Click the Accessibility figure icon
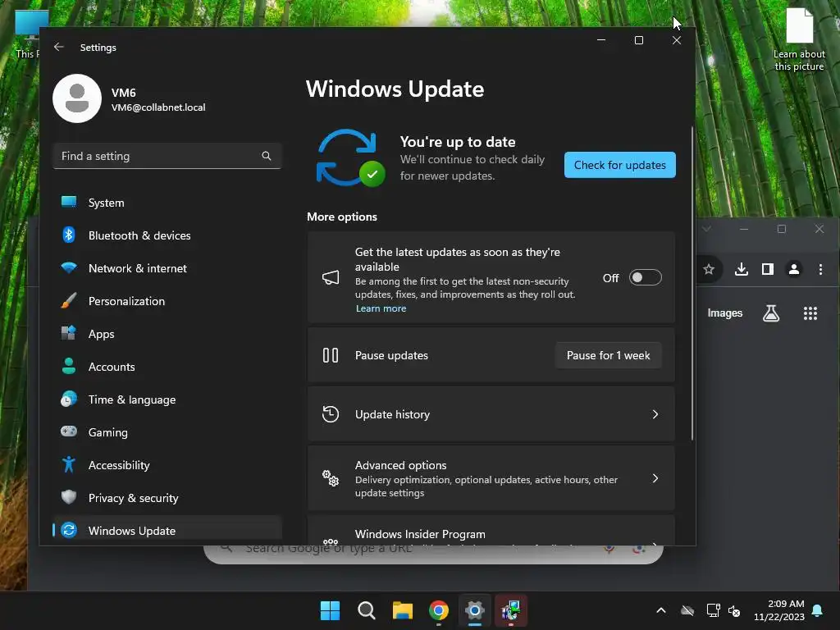The image size is (840, 630). 69,464
